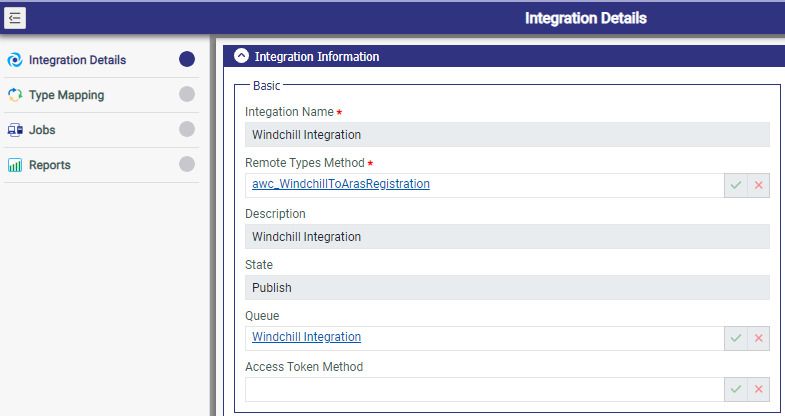Confirm Remote Types Method with green checkmark

click(x=735, y=185)
